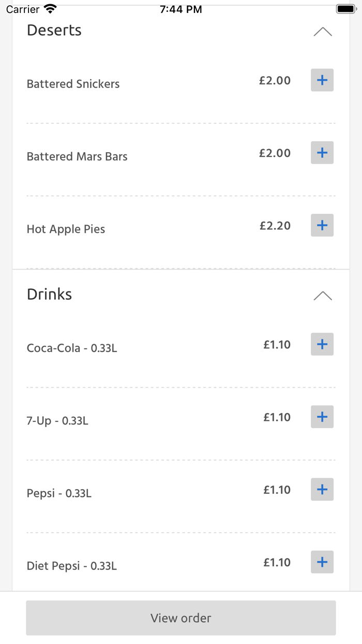Tap the 7:44 PM clock display
The width and height of the screenshot is (362, 644).
tap(180, 8)
